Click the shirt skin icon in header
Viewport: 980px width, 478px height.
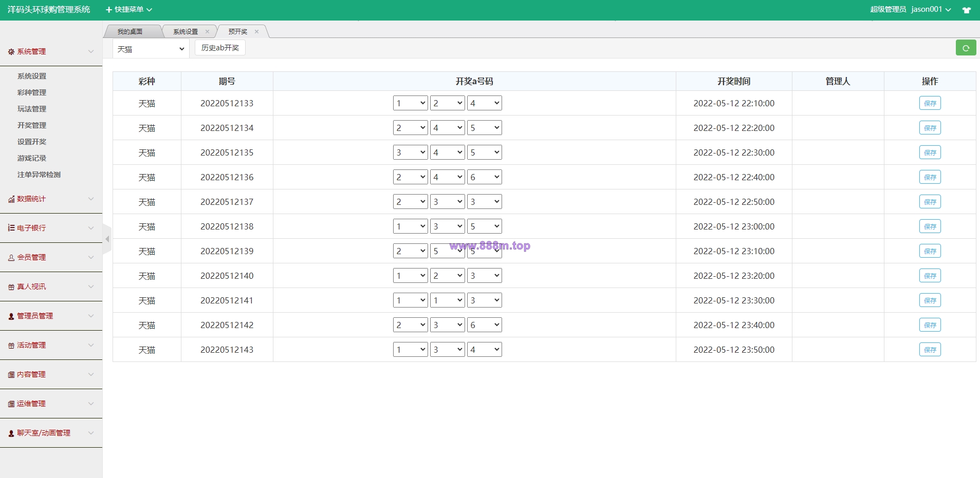(x=966, y=10)
